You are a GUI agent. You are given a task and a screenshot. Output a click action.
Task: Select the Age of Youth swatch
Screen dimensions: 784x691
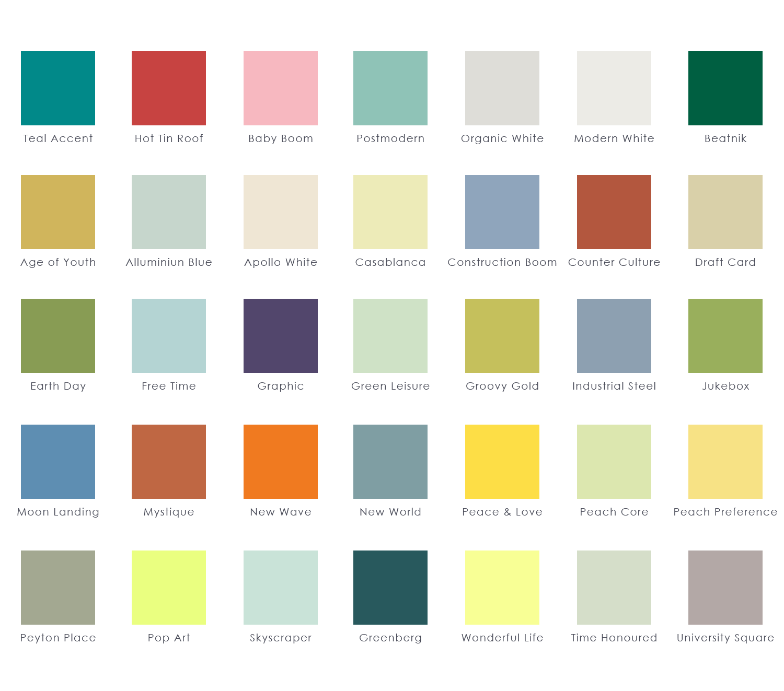tap(58, 212)
